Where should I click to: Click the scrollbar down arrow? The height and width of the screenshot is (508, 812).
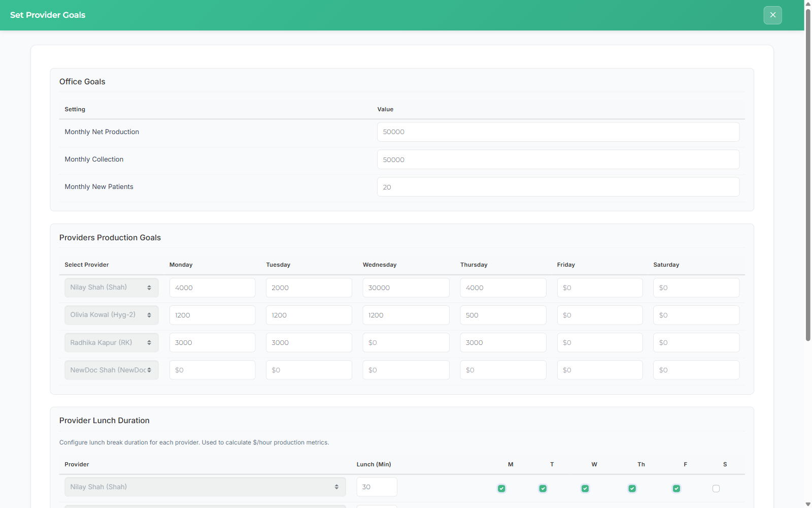click(808, 504)
